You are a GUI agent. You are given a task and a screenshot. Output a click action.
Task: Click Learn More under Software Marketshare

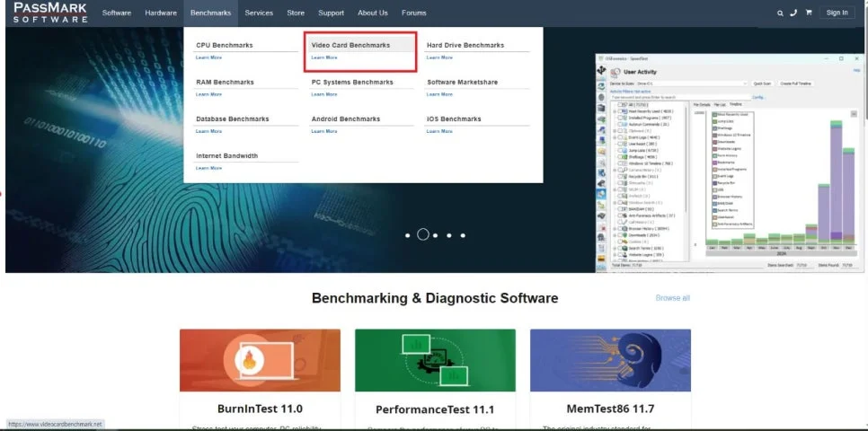(x=439, y=94)
